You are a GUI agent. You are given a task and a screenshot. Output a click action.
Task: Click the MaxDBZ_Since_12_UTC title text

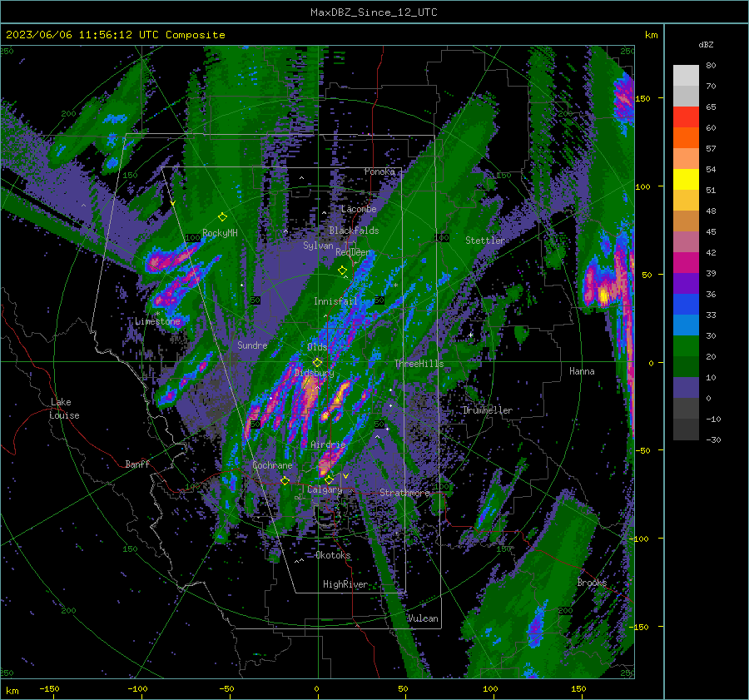pyautogui.click(x=374, y=12)
